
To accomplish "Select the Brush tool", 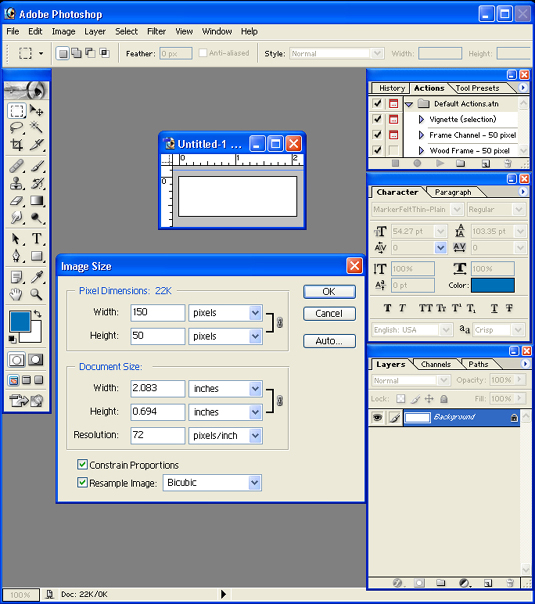I will [x=37, y=166].
